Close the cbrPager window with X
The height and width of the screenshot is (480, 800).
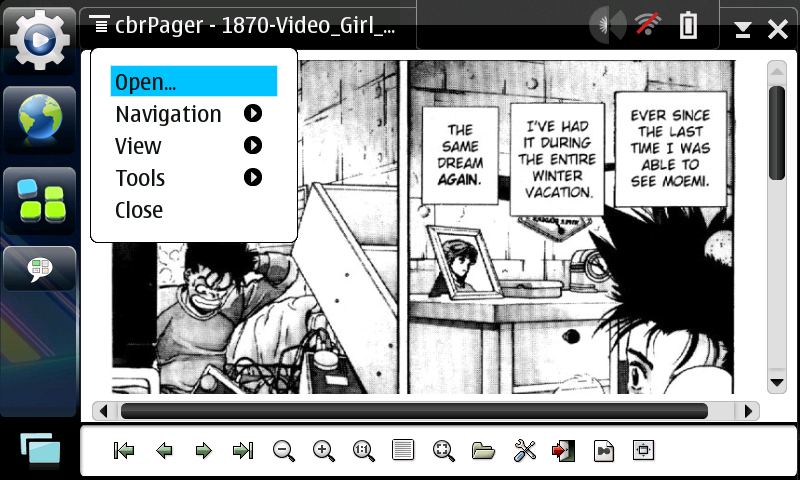778,29
